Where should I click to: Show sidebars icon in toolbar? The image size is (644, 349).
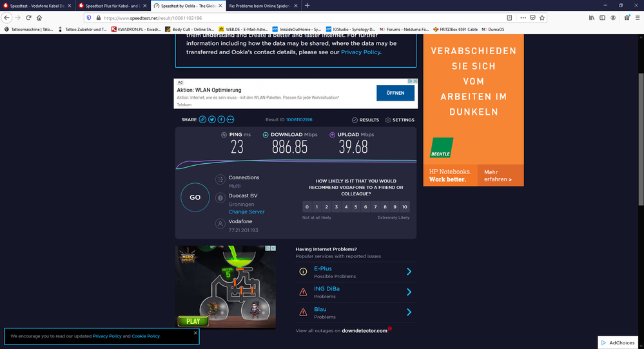coord(602,17)
